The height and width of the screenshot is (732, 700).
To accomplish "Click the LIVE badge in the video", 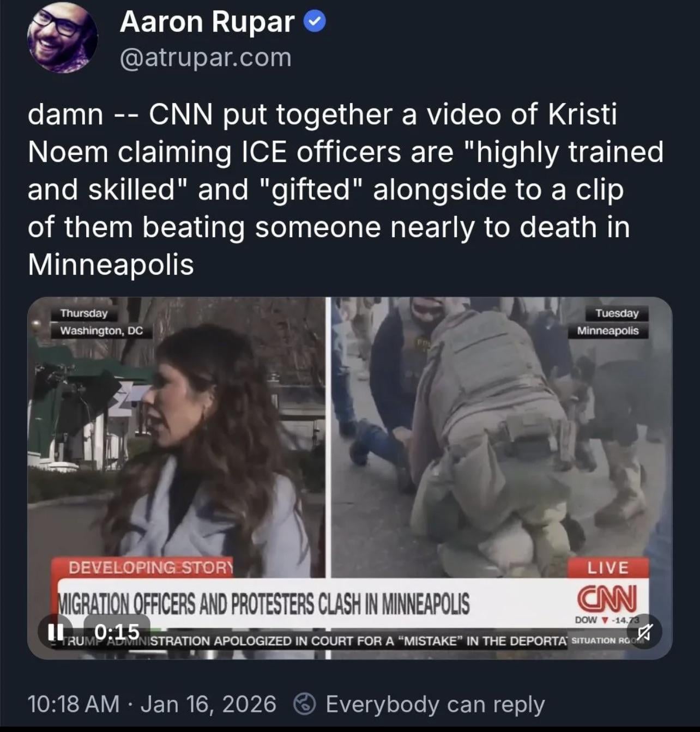I will point(608,568).
